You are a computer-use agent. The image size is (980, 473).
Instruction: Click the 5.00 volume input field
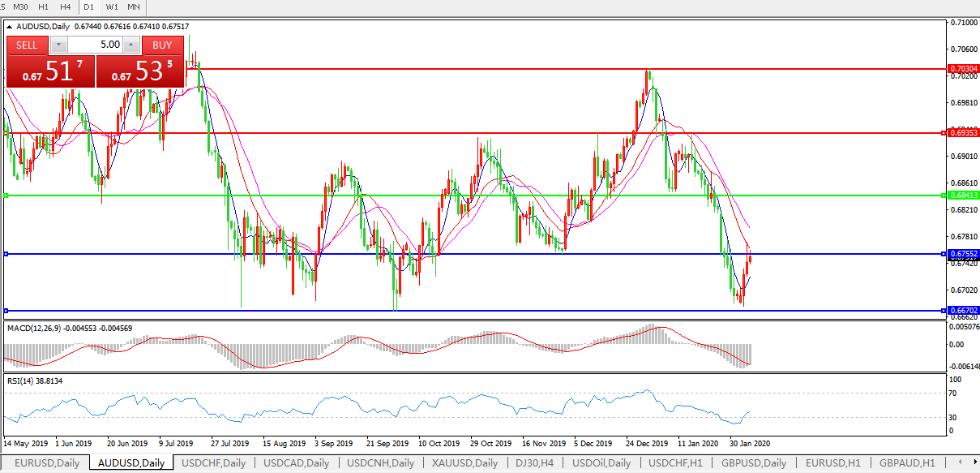coord(95,45)
